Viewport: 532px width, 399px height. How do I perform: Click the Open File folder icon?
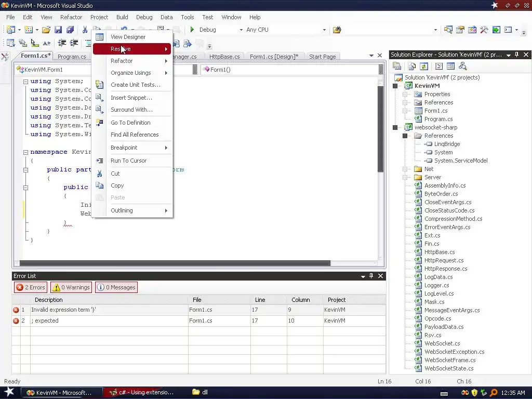coord(46,30)
